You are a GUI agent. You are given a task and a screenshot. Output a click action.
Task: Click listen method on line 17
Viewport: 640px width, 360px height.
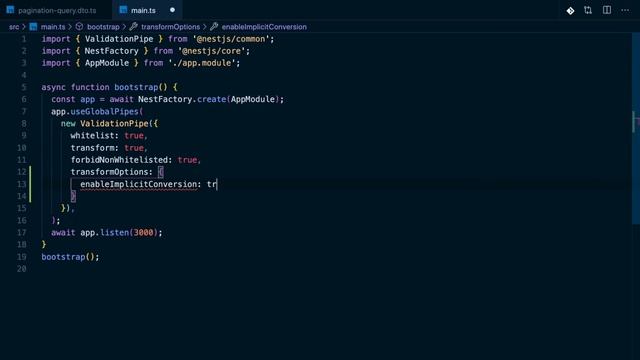114,233
